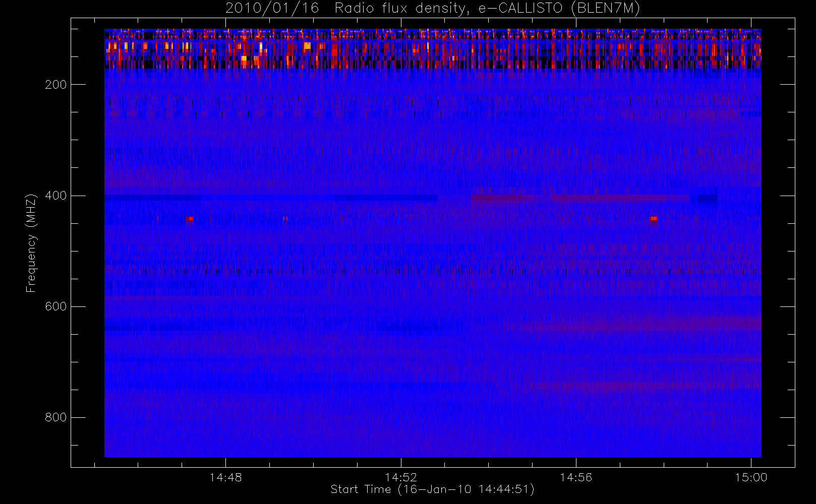Screen dimensions: 816x504
Task: Click the 14:48 time tick label
Action: [x=226, y=477]
